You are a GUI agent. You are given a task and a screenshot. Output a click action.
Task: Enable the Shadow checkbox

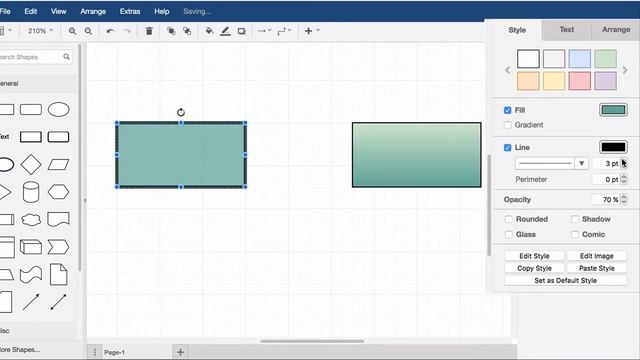(575, 219)
